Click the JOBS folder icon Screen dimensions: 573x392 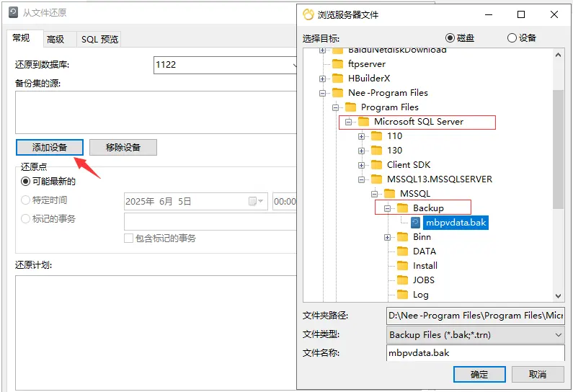[x=402, y=280]
